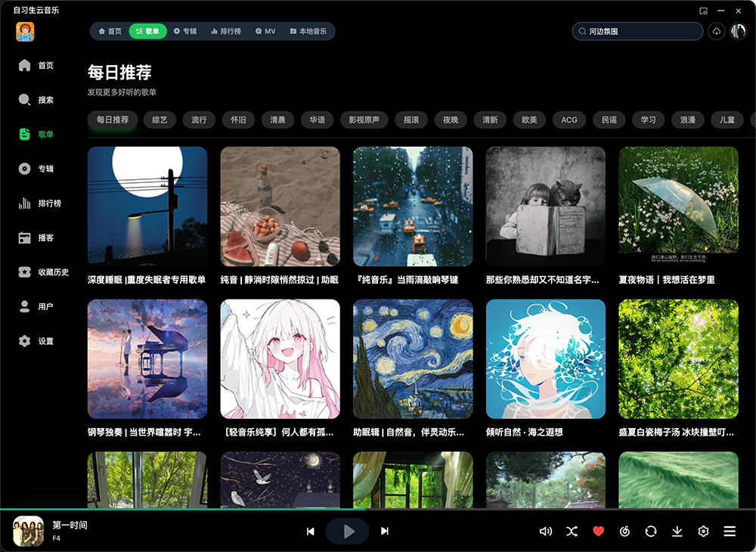Mute the volume speaker icon
This screenshot has width=756, height=552.
tap(545, 532)
